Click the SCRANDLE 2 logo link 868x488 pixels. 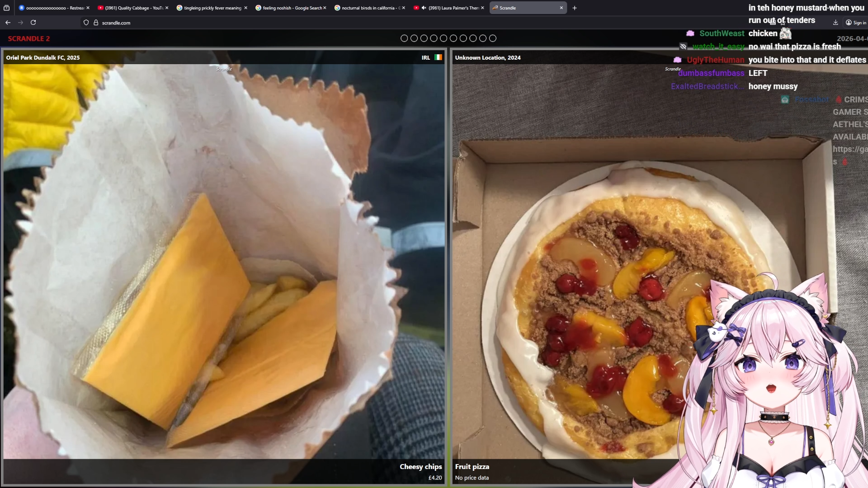click(29, 39)
